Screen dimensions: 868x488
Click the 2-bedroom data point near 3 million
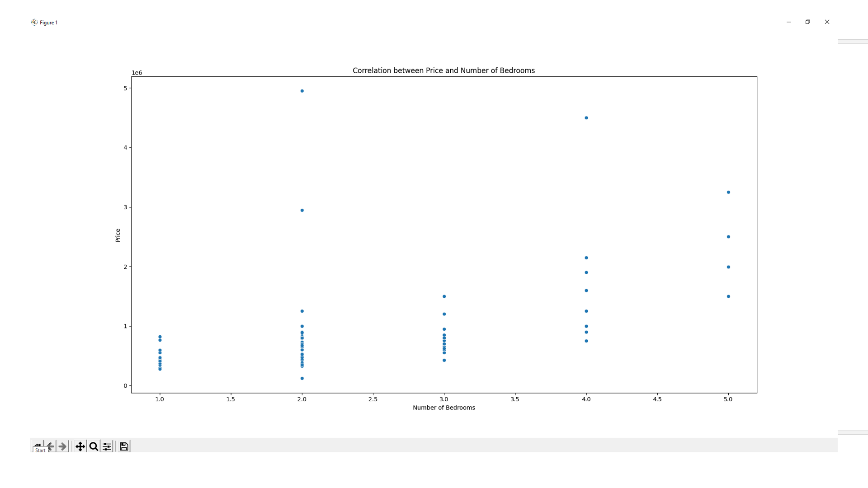click(302, 210)
